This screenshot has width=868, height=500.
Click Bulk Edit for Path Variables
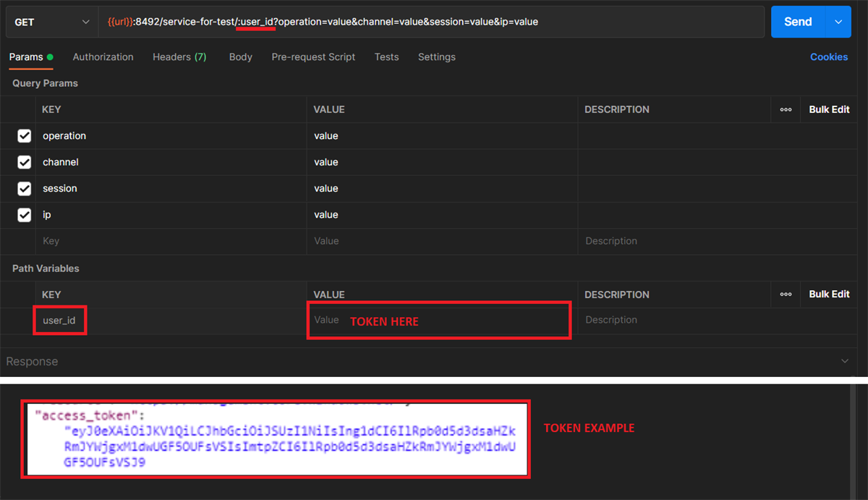pos(828,295)
